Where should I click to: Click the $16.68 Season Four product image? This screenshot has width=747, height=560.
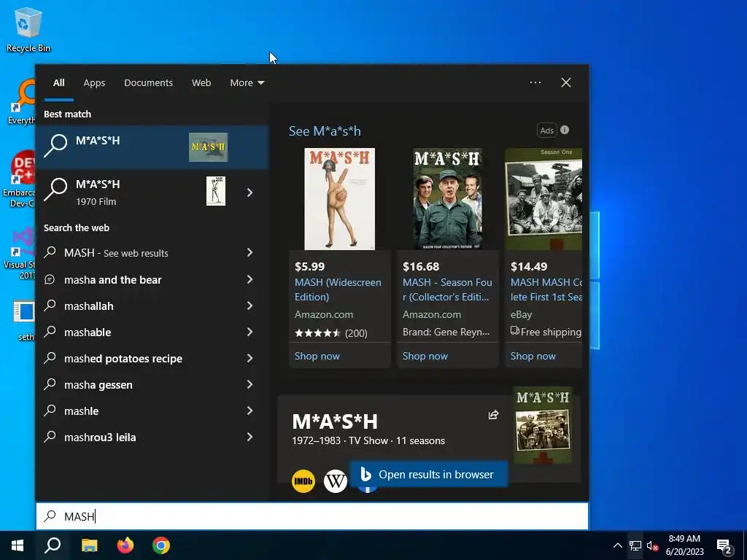click(x=447, y=199)
